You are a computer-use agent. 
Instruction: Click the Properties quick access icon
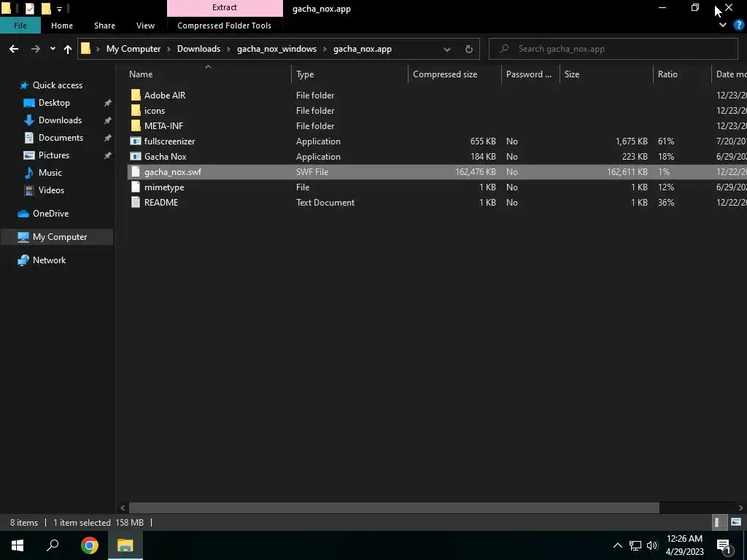coord(29,8)
